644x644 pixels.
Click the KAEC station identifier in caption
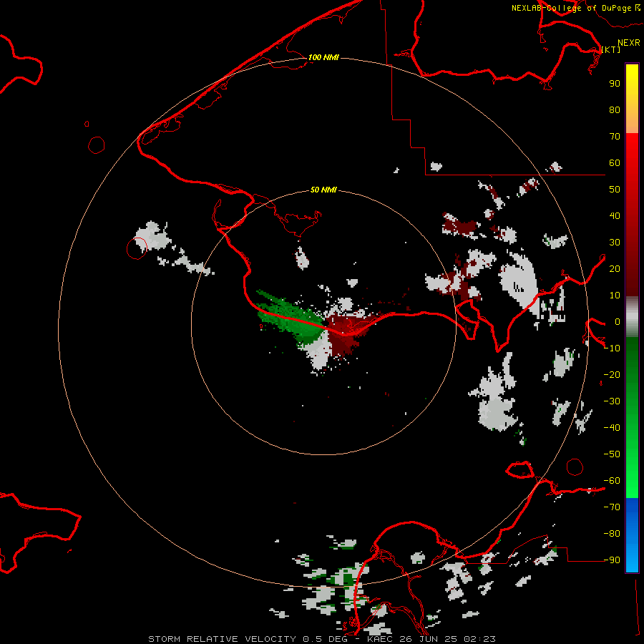(x=381, y=639)
